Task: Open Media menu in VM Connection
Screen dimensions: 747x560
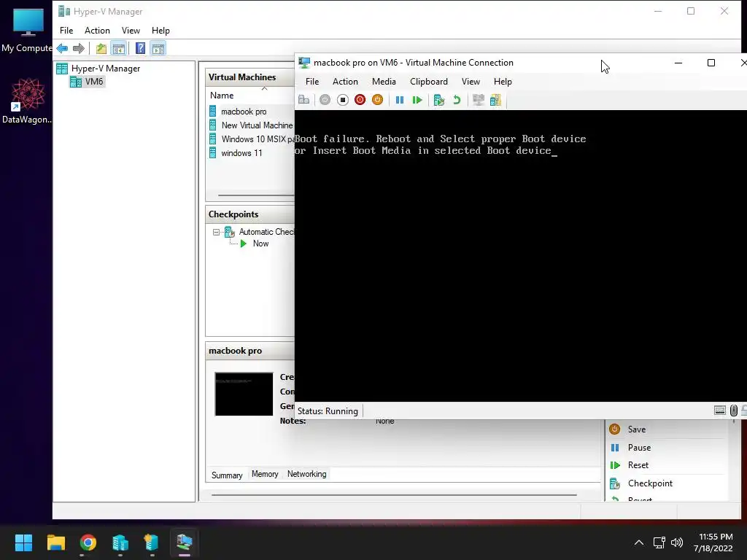Action: (384, 82)
